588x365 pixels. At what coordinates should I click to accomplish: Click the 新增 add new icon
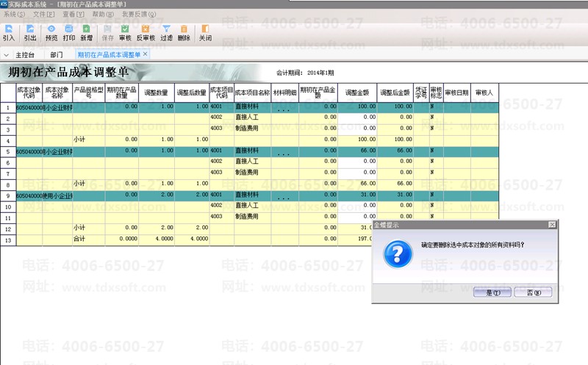(x=86, y=33)
